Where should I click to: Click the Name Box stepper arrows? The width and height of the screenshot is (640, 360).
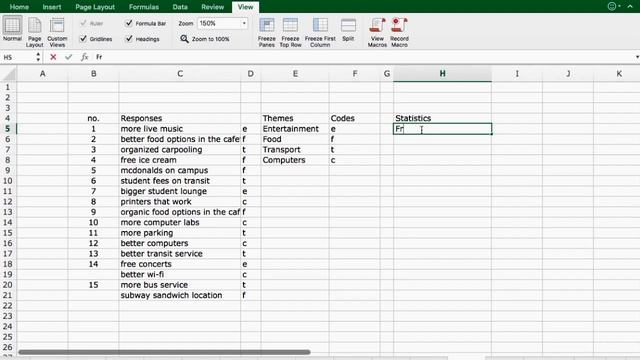[x=38, y=57]
